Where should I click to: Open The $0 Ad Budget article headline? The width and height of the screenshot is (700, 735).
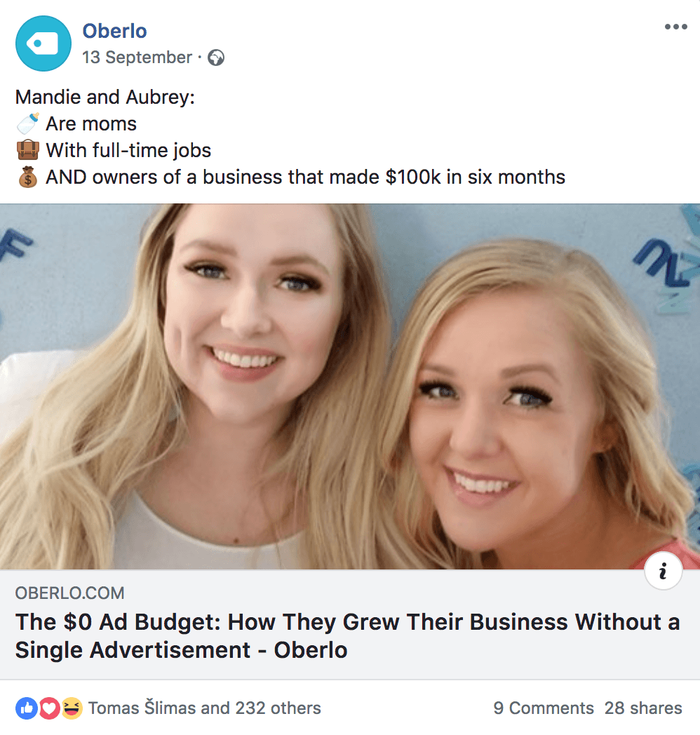(347, 636)
